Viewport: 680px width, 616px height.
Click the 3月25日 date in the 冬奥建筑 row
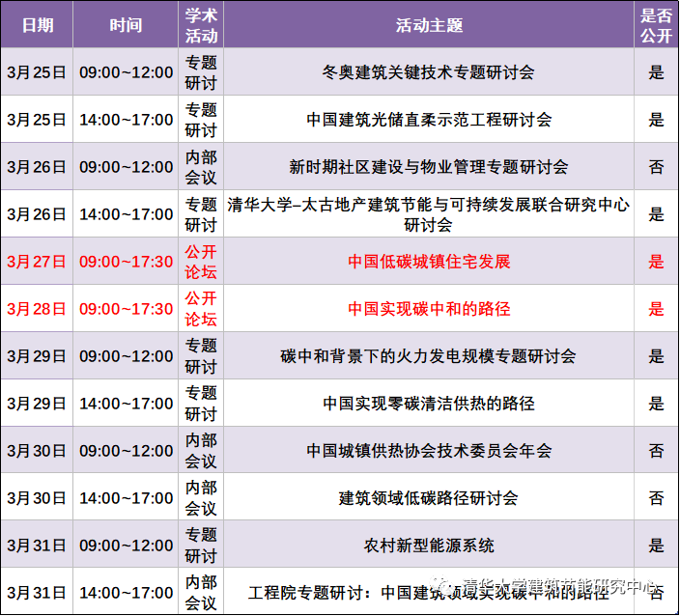[37, 72]
